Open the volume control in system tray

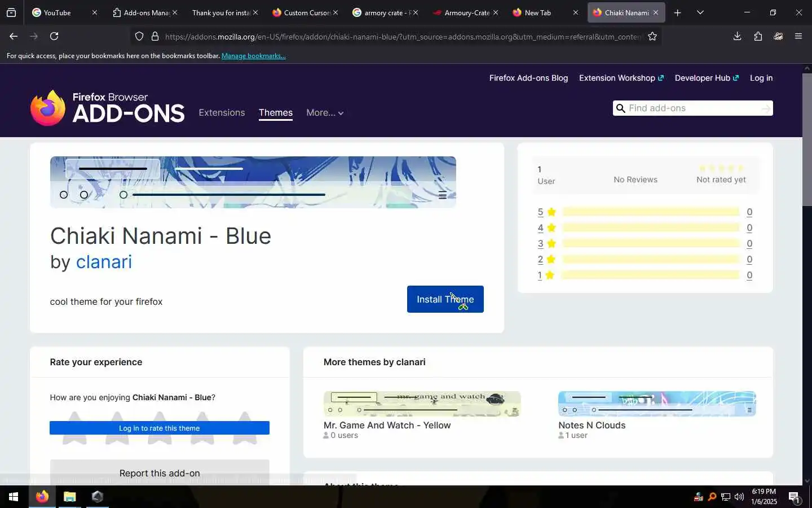739,497
